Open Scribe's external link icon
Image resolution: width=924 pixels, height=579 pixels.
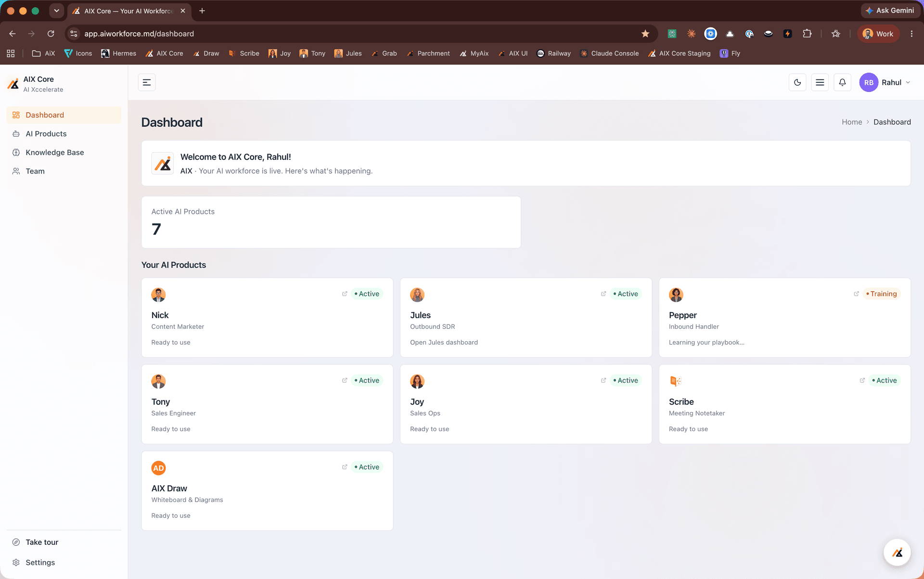(x=862, y=380)
